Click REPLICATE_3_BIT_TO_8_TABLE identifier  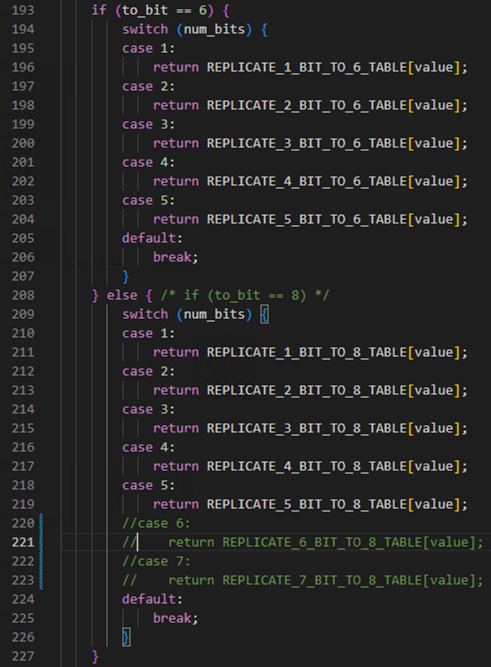[307, 428]
